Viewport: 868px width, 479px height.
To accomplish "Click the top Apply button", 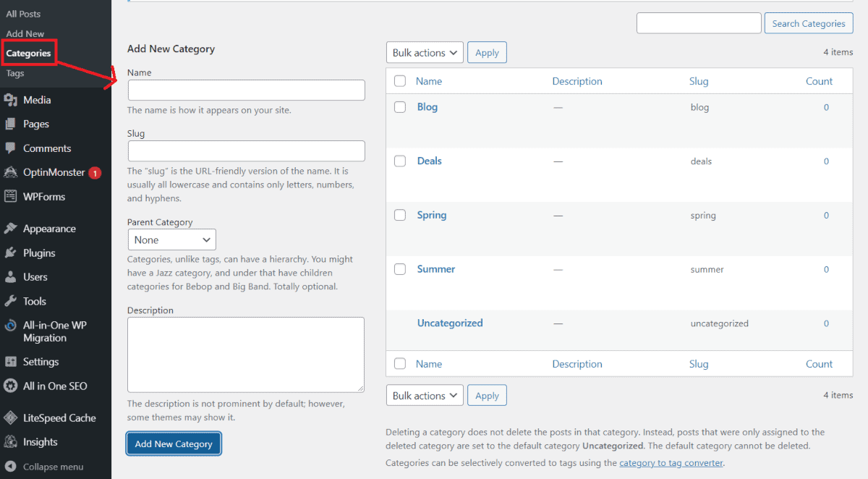I will click(487, 53).
